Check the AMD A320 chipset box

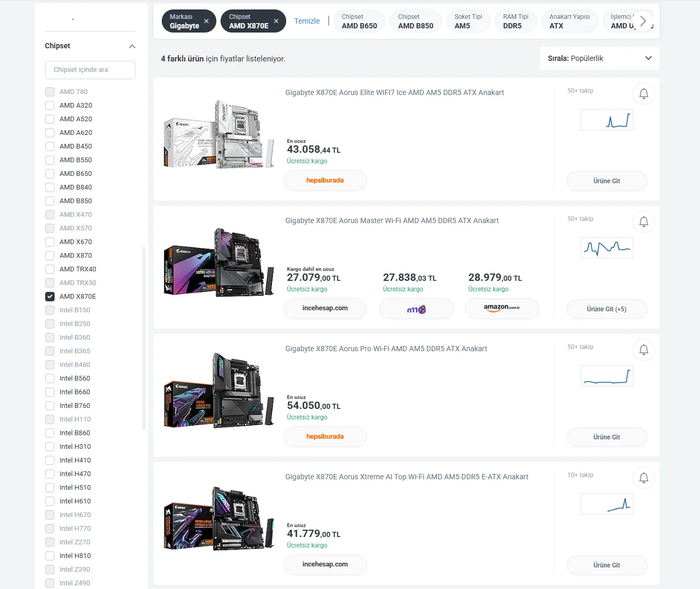coord(50,106)
